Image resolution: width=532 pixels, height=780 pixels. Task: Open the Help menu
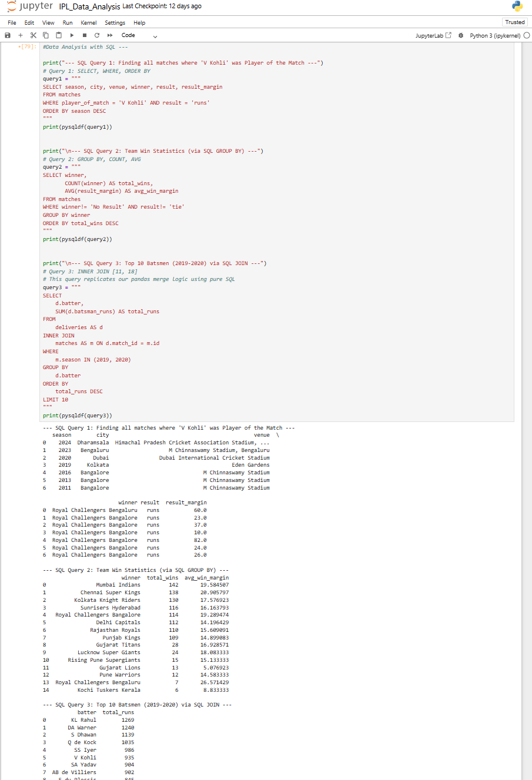pyautogui.click(x=139, y=22)
